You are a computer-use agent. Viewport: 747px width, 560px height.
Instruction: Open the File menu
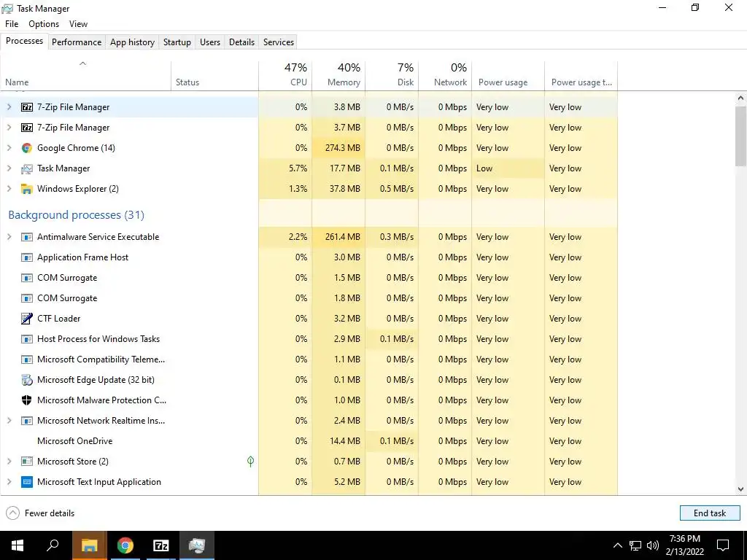click(12, 24)
